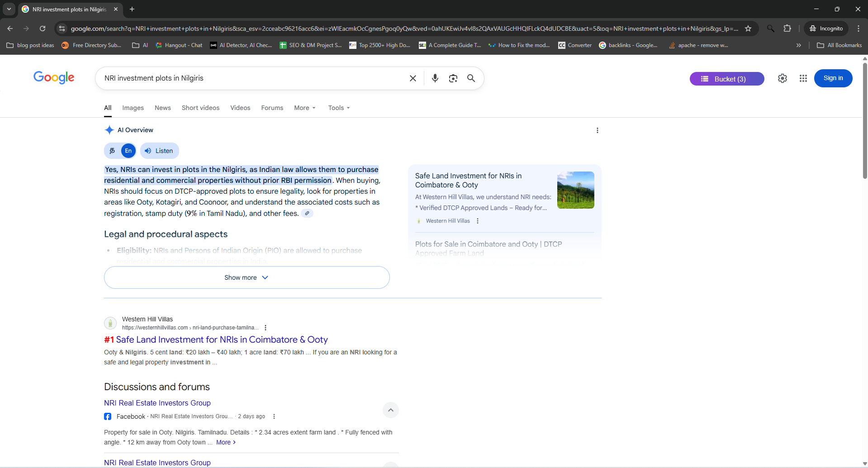Play AI Overview with Listen button
The height and width of the screenshot is (468, 868).
tap(160, 151)
